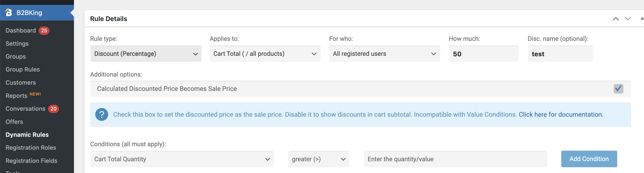The image size is (644, 173).
Task: Click the Disc. name input field
Action: coord(560,54)
